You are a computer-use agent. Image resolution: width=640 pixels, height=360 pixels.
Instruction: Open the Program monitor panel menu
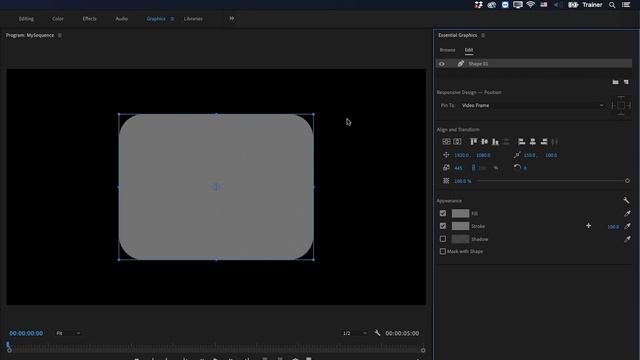[x=60, y=36]
